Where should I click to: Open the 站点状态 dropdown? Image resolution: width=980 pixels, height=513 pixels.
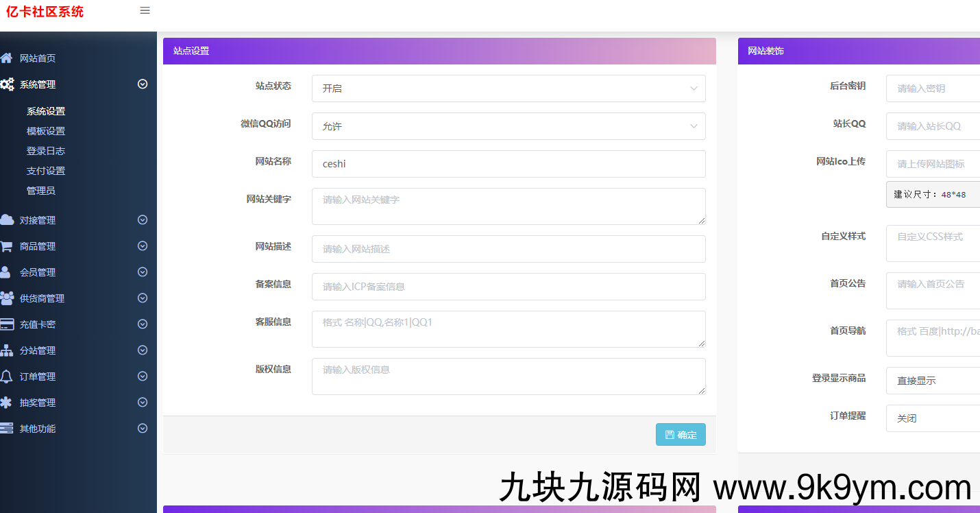tap(508, 88)
